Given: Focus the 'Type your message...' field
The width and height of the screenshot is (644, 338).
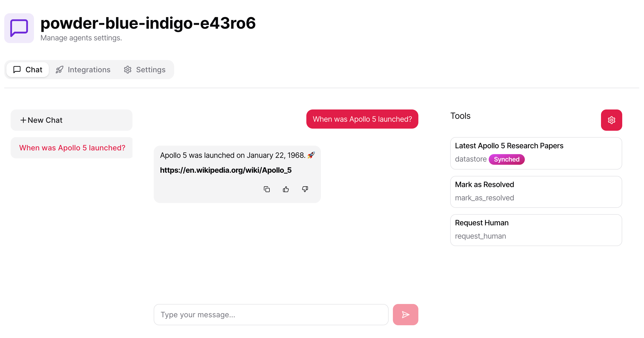Looking at the screenshot, I should 271,315.
